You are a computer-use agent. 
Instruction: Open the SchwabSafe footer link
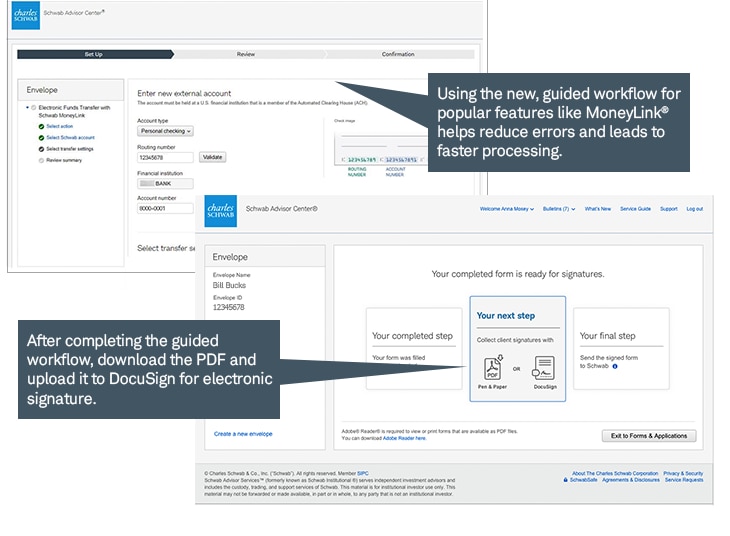tap(583, 480)
